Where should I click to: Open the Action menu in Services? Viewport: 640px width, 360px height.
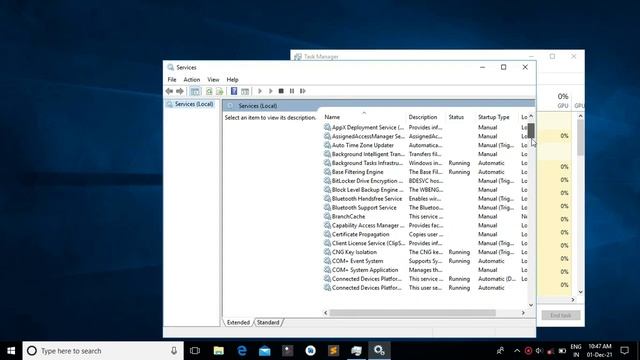coord(191,80)
